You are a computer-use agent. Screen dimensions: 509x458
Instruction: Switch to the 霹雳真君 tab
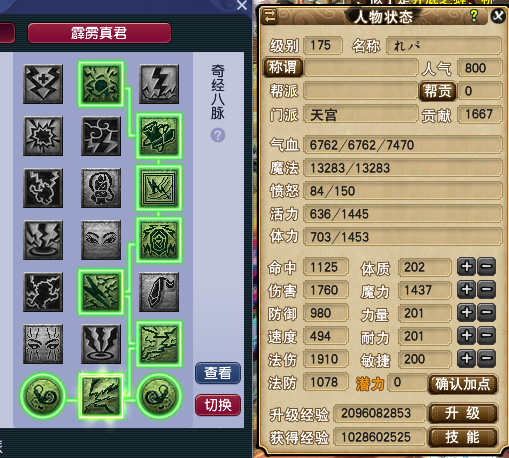[99, 33]
